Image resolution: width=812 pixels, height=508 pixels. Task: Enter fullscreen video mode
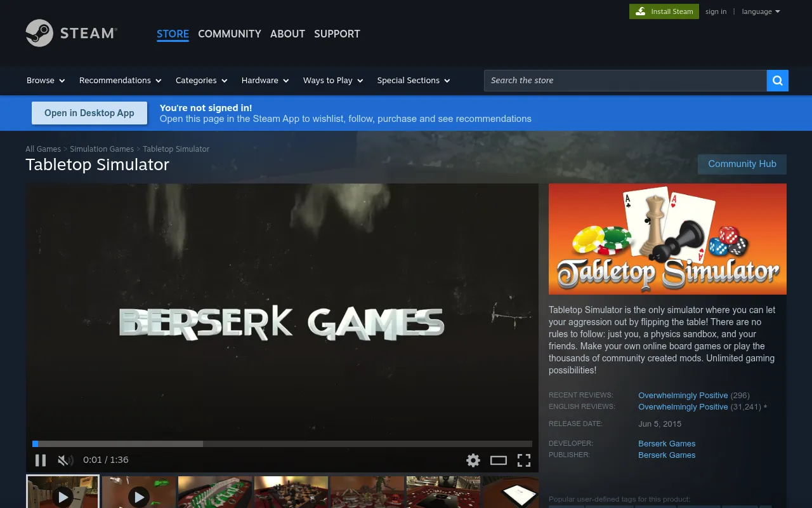pyautogui.click(x=524, y=460)
